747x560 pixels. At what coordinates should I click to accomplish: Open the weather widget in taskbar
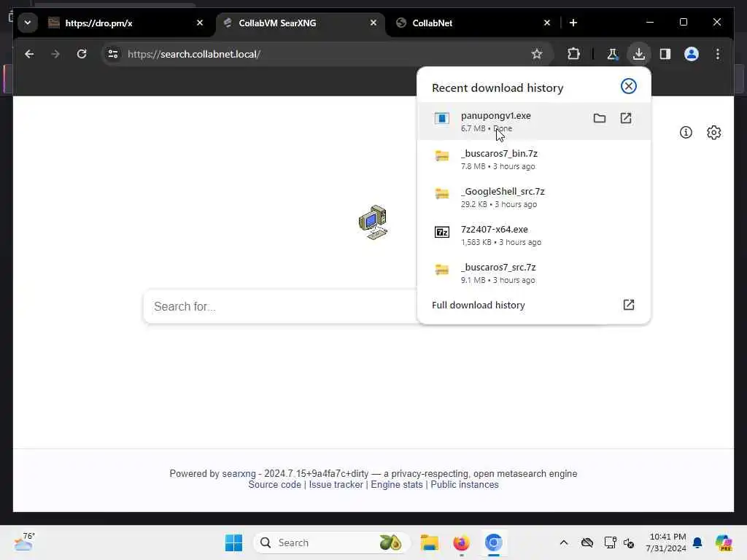point(24,542)
